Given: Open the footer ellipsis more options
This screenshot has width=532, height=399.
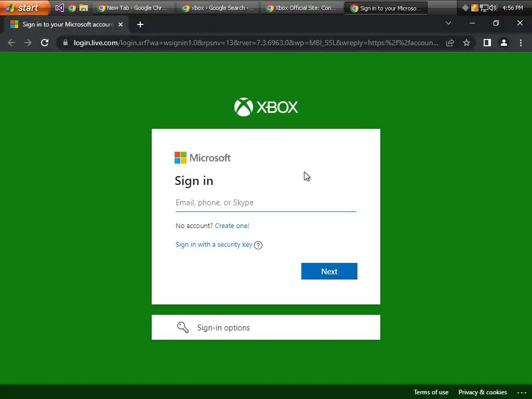Looking at the screenshot, I should click(522, 393).
